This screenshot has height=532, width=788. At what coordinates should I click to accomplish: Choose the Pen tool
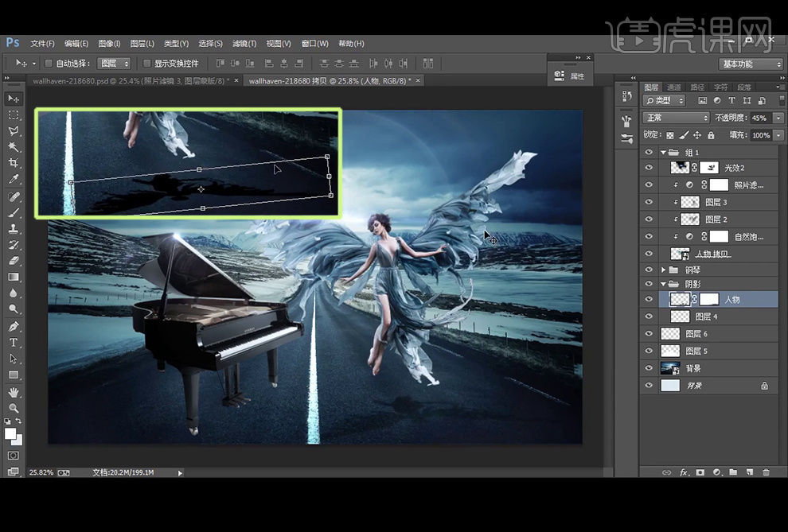coord(14,327)
